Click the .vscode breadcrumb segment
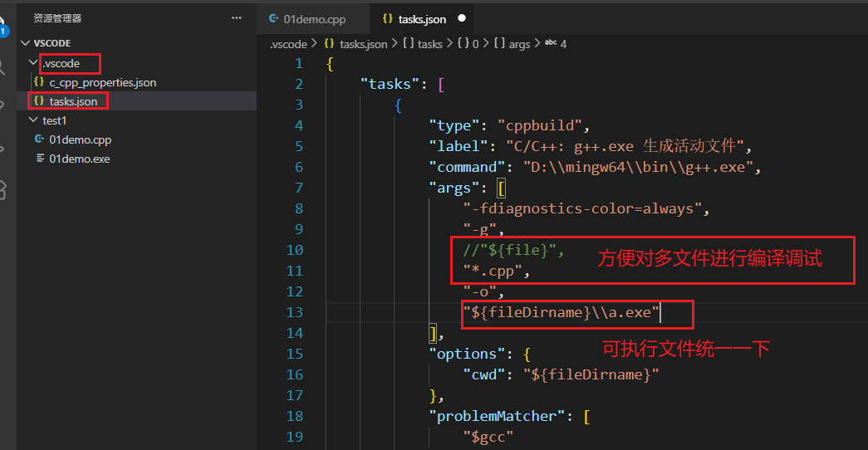The height and width of the screenshot is (450, 868). pyautogui.click(x=288, y=44)
